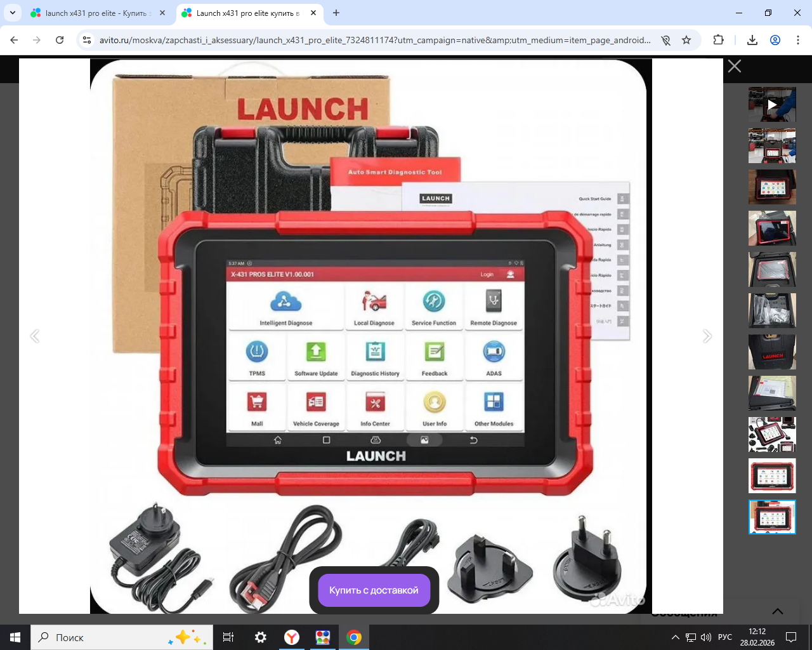This screenshot has width=812, height=650.
Task: Open the tracking protection eye icon
Action: [x=665, y=40]
